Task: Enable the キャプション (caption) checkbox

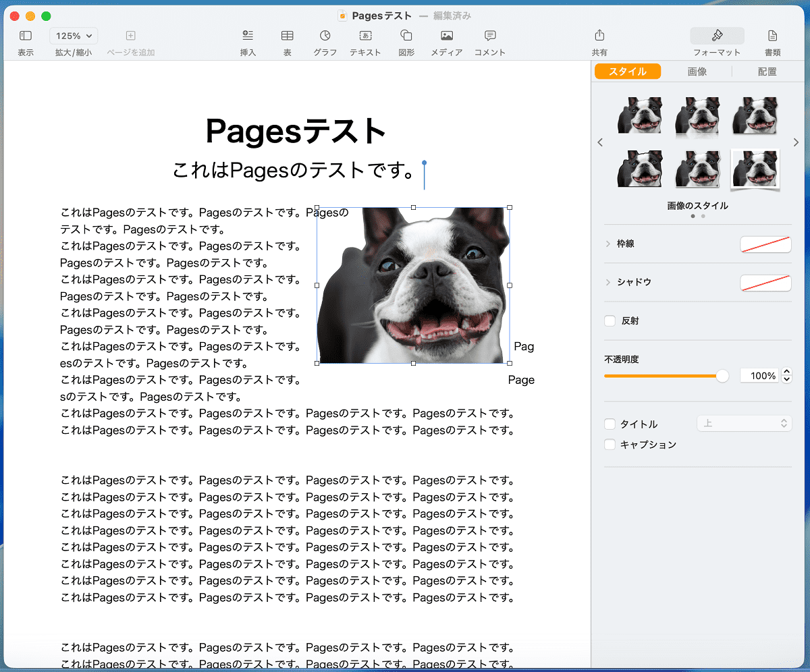Action: click(610, 445)
